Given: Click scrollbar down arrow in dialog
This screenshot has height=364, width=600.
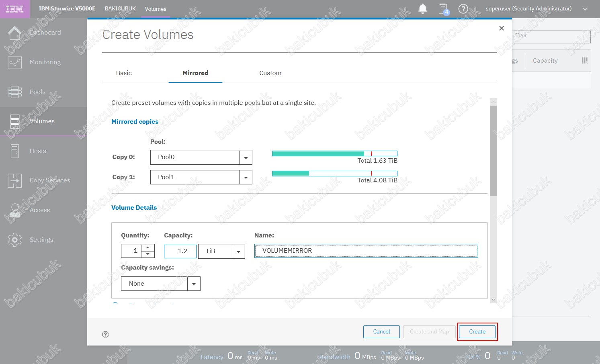Looking at the screenshot, I should (494, 300).
